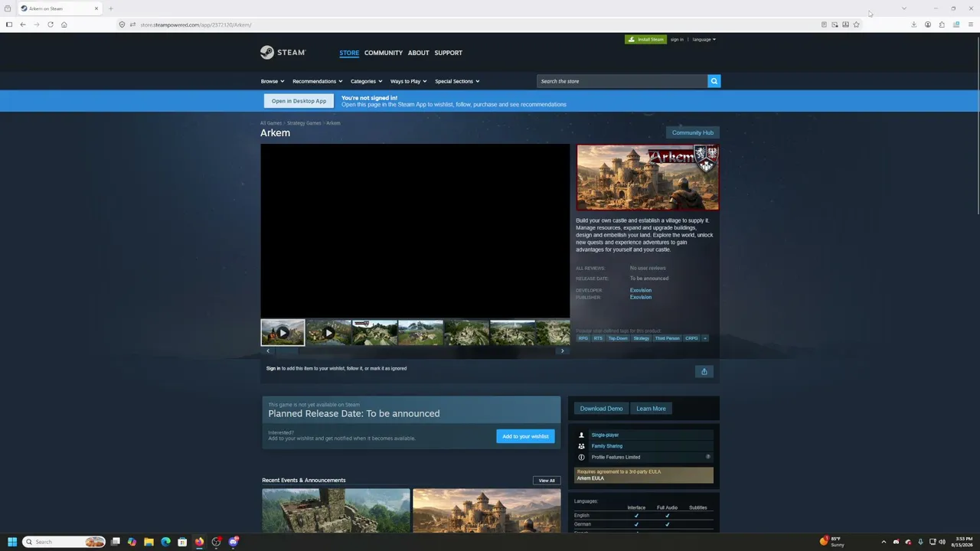
Task: Open the browser application menu icon
Action: coord(970,24)
